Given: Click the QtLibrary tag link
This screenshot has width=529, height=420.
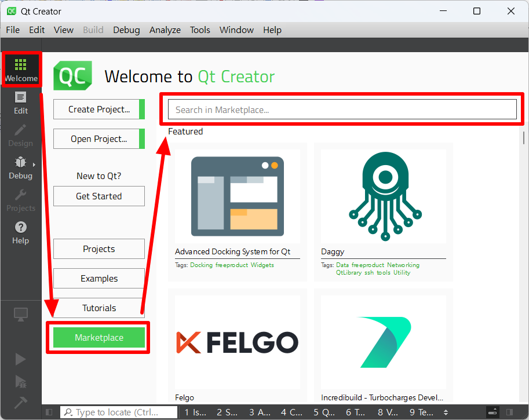Looking at the screenshot, I should tap(348, 273).
